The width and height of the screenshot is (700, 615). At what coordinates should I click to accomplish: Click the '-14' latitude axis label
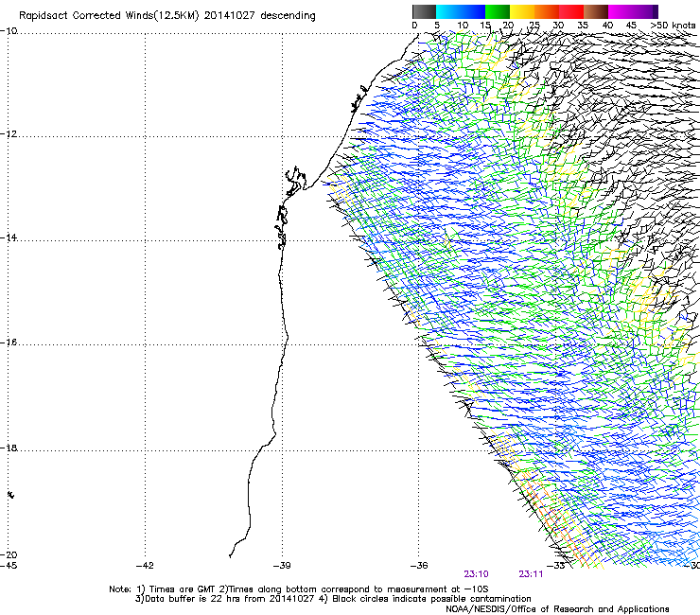pyautogui.click(x=9, y=237)
